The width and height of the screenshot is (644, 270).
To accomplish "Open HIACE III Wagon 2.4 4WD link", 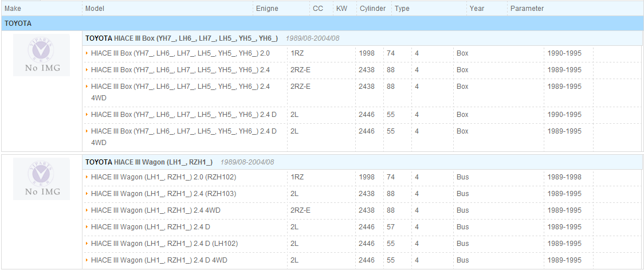I will coord(156,210).
